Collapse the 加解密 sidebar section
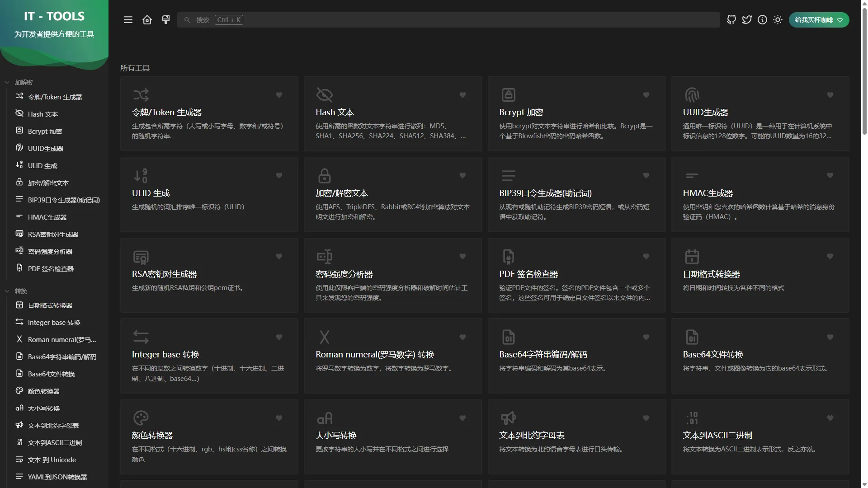868x488 pixels. click(7, 82)
